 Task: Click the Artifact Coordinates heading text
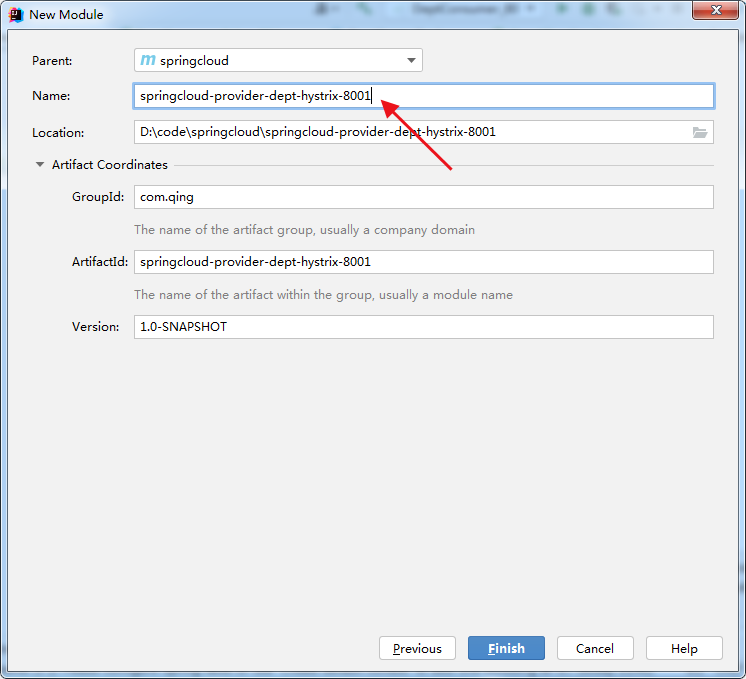point(110,165)
